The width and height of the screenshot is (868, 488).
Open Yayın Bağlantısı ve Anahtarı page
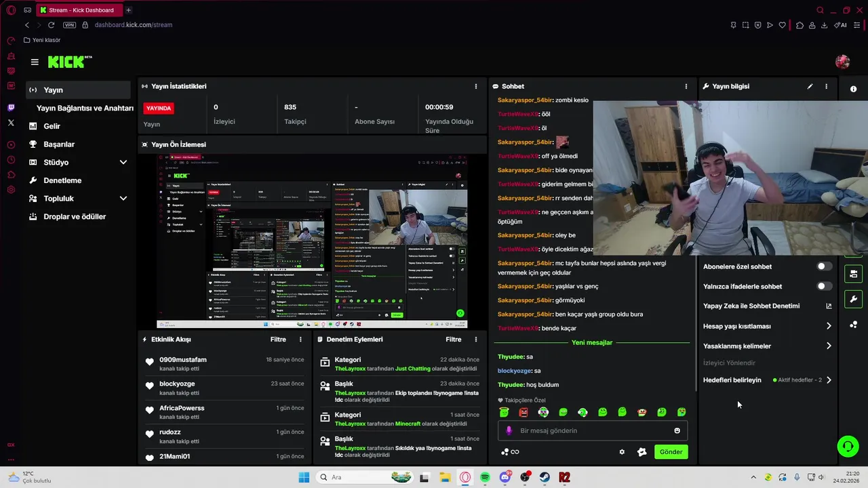click(85, 108)
